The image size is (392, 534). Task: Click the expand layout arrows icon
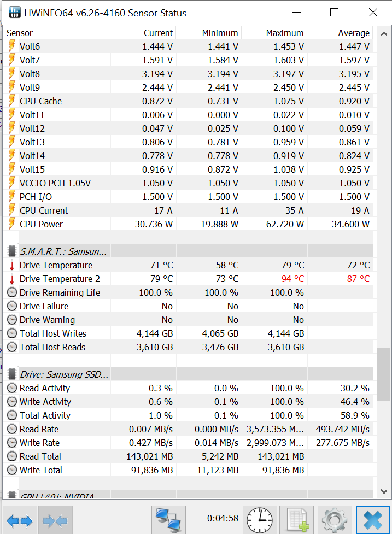pyautogui.click(x=20, y=520)
